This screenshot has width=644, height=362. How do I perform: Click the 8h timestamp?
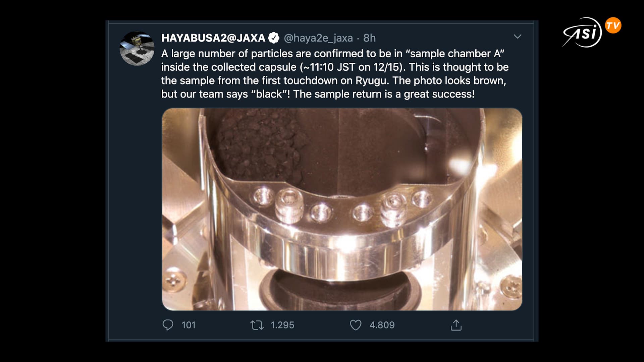369,38
